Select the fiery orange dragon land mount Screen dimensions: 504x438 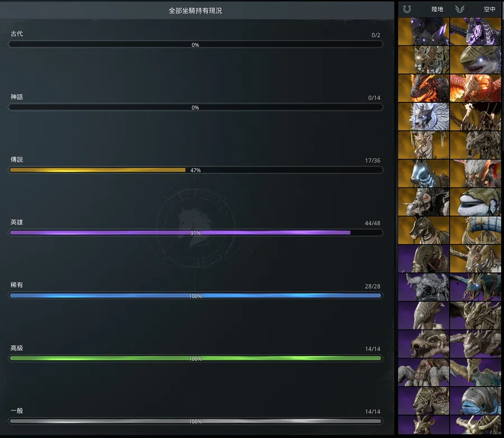[x=423, y=88]
